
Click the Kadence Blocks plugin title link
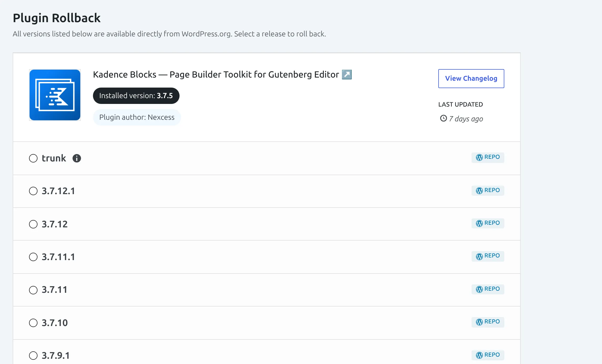[216, 74]
